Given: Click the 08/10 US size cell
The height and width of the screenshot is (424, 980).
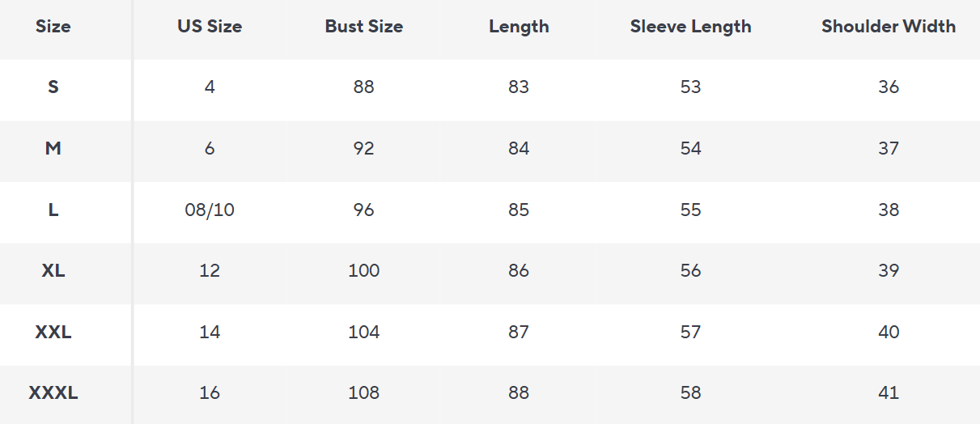Looking at the screenshot, I should (x=210, y=210).
